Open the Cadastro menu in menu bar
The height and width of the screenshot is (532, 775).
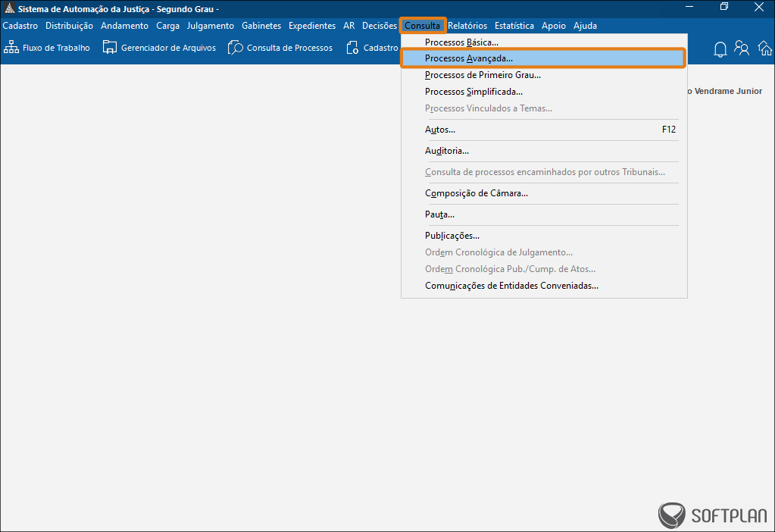tap(20, 26)
